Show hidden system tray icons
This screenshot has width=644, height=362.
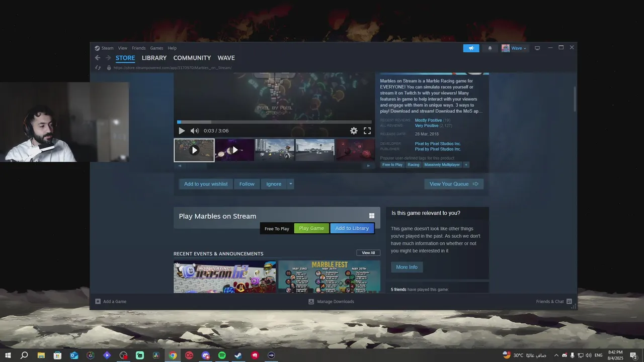point(556,355)
